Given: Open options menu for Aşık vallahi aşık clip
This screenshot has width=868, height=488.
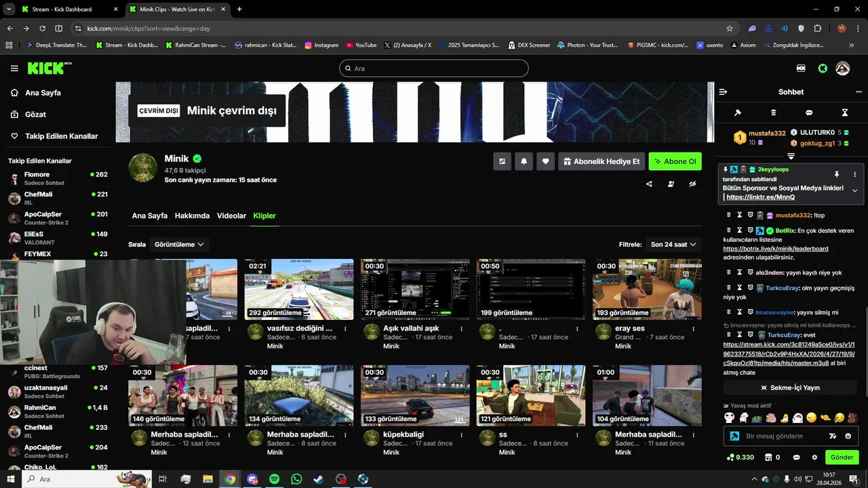Looking at the screenshot, I should click(461, 329).
